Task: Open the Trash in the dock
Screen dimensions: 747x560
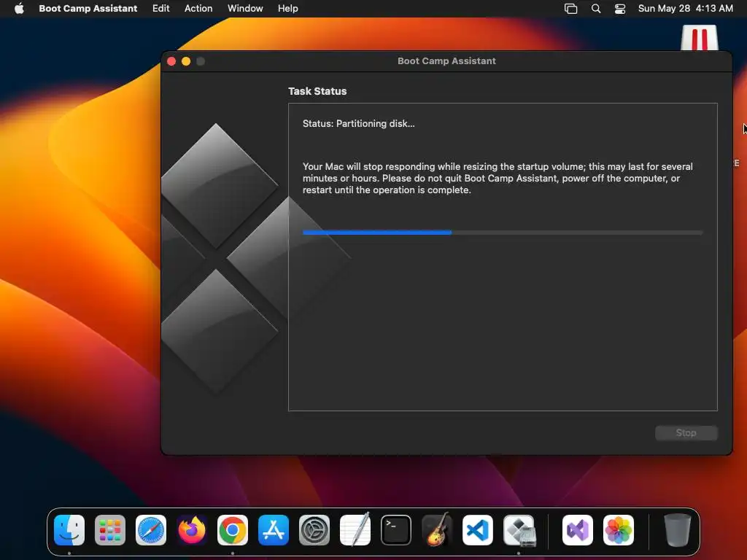Action: coord(678,529)
